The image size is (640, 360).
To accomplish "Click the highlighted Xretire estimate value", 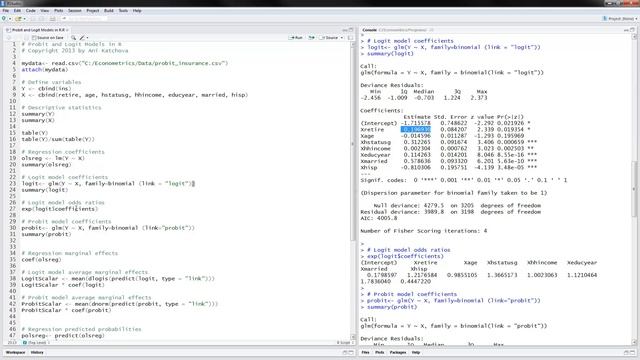I will tap(415, 129).
